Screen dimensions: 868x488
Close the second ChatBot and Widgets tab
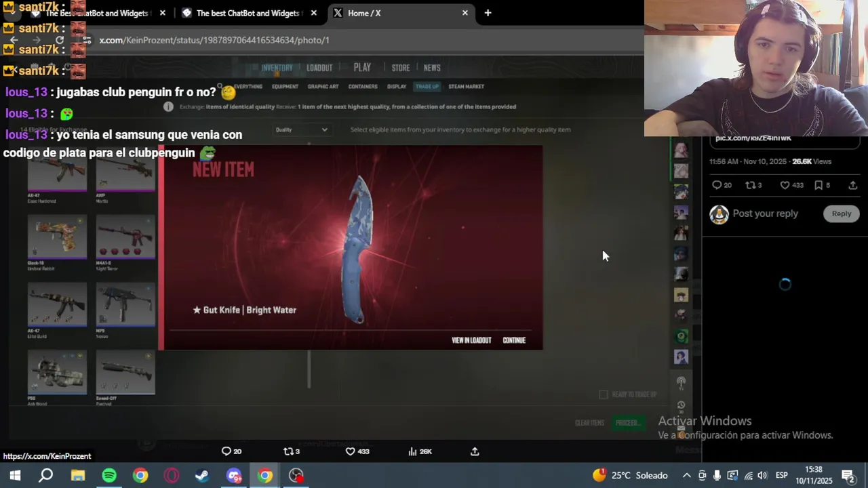(313, 13)
